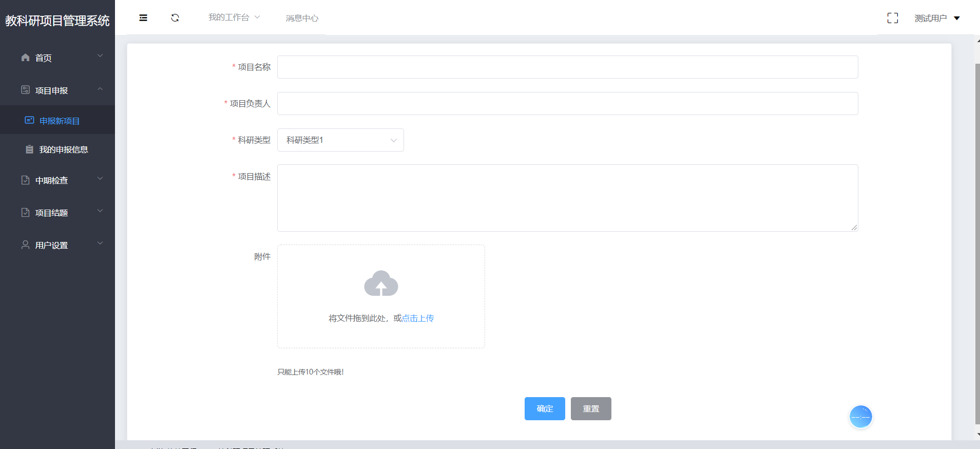
Task: Enter fullscreen with the fullscreen icon
Action: click(x=893, y=18)
